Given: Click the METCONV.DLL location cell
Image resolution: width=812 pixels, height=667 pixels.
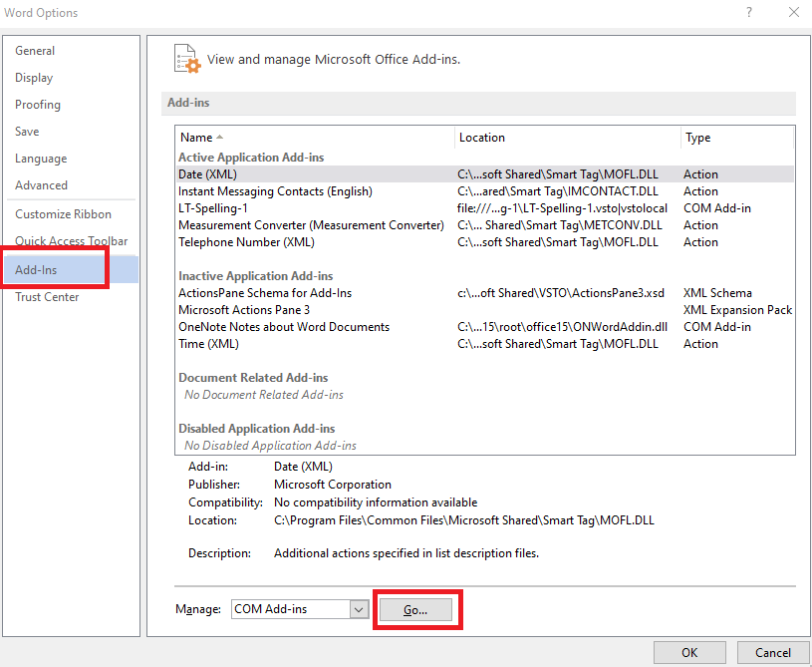Looking at the screenshot, I should 560,225.
